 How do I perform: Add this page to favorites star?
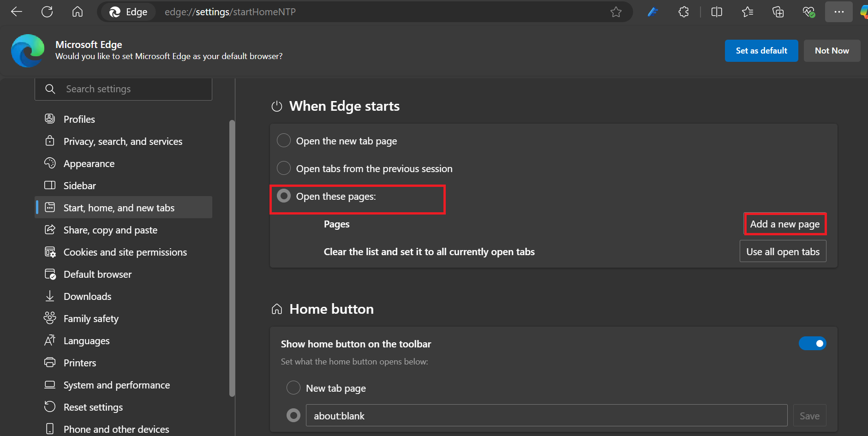[x=616, y=12]
